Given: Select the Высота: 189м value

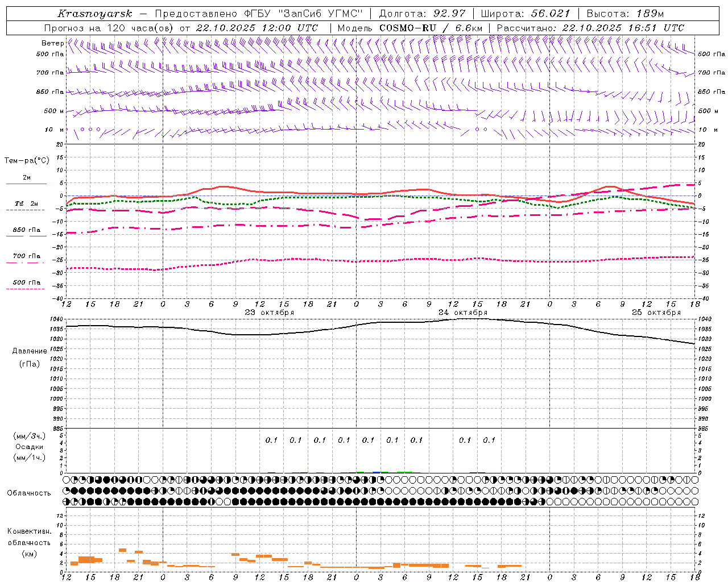Looking at the screenshot, I should pyautogui.click(x=625, y=14).
